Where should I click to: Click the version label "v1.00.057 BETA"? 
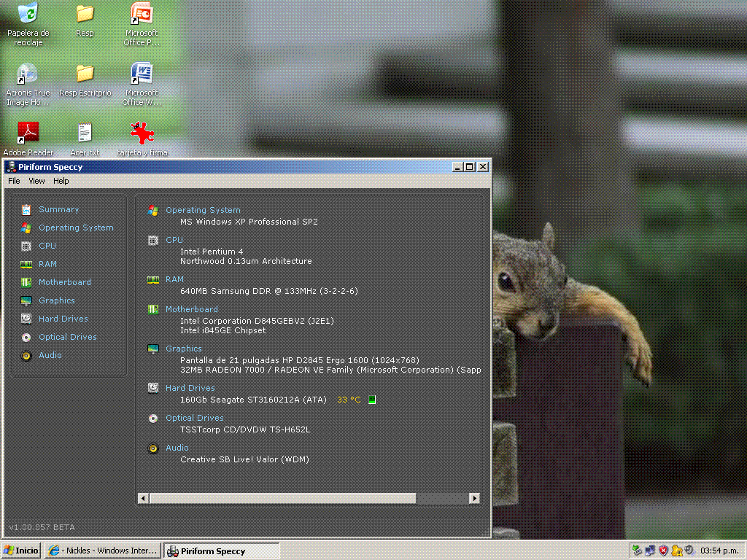point(42,528)
